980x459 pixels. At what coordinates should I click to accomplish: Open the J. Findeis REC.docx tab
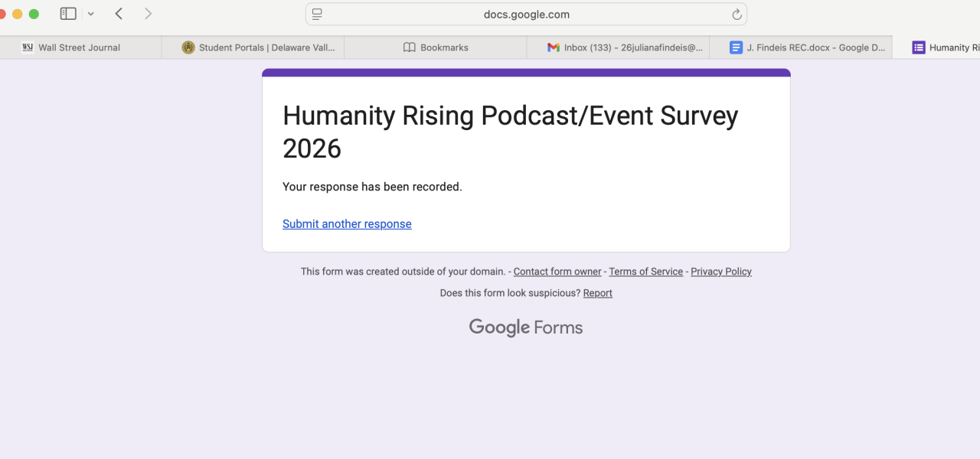(x=807, y=47)
